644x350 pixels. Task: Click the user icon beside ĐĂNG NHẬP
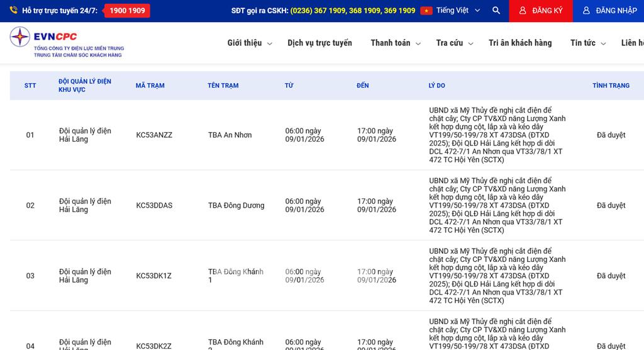(x=586, y=11)
